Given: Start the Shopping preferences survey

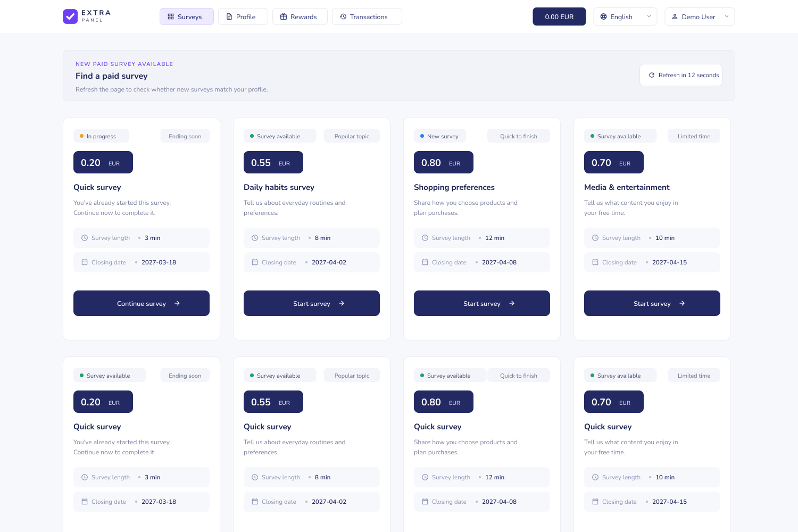Looking at the screenshot, I should coord(482,303).
